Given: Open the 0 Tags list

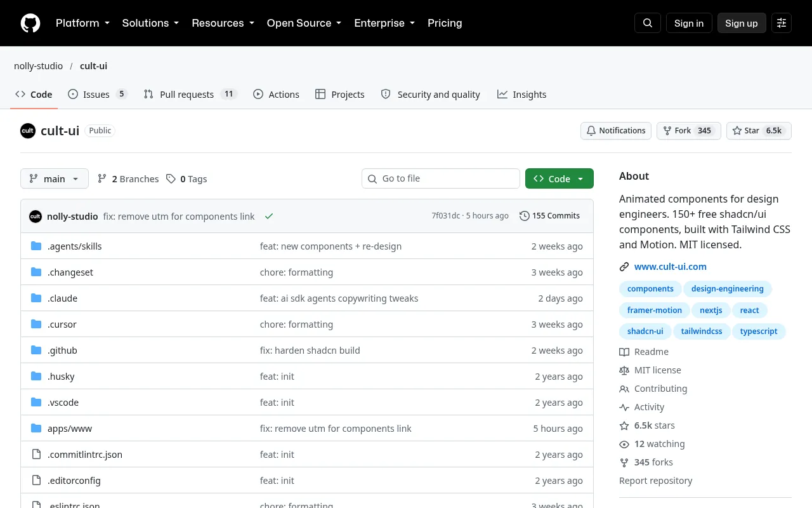Looking at the screenshot, I should click(x=187, y=179).
